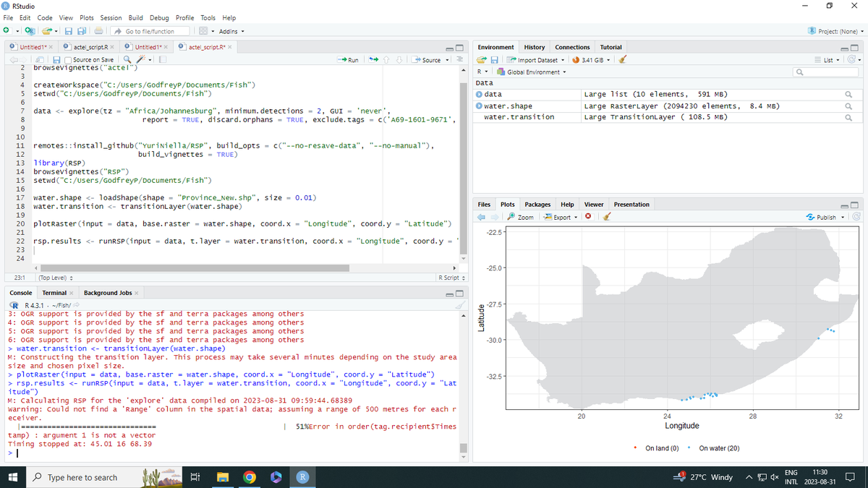Save workspace disk icon in Environment pane
The height and width of the screenshot is (488, 868).
(x=495, y=60)
